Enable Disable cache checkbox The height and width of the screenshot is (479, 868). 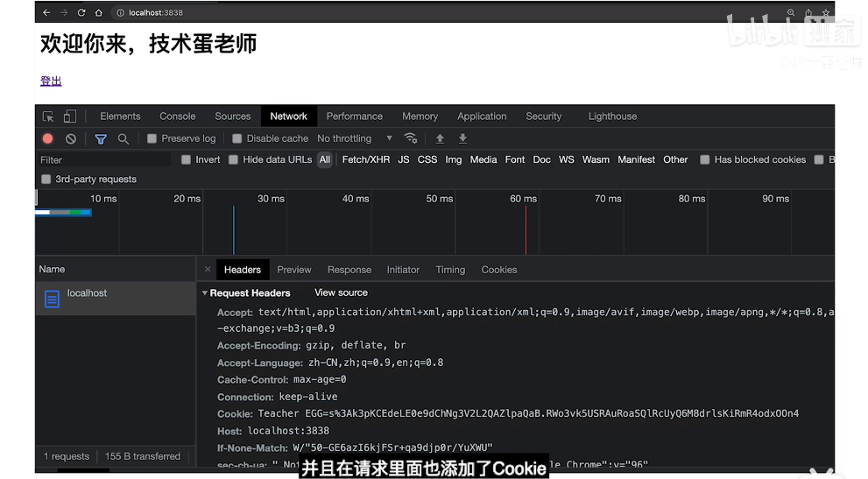click(237, 138)
